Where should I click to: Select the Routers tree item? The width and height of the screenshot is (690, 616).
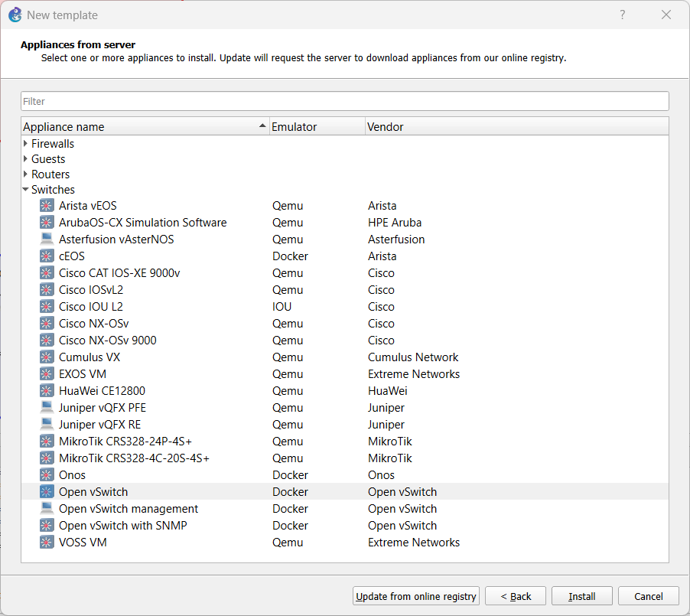tap(50, 174)
